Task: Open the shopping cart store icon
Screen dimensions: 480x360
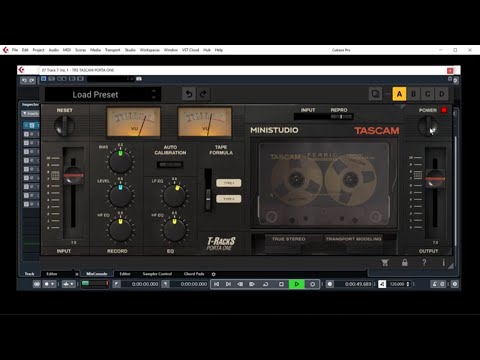Action: tap(385, 263)
